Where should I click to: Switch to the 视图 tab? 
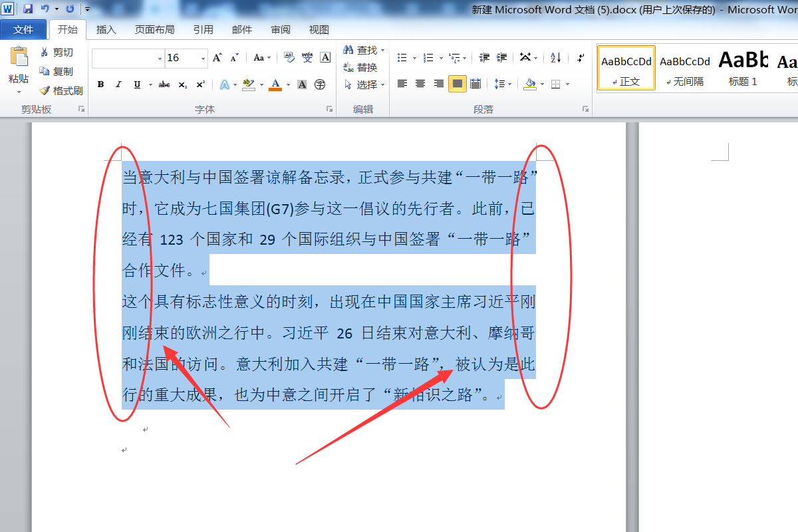pos(319,30)
